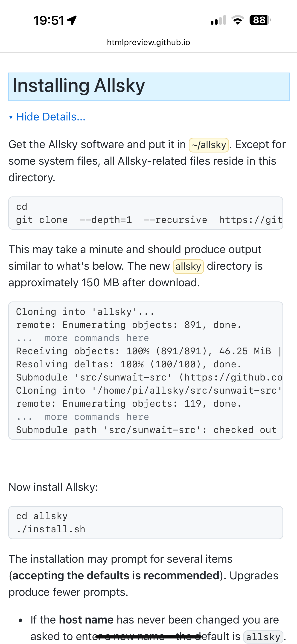Click the highlighted ~/allsky directory label

(x=209, y=145)
